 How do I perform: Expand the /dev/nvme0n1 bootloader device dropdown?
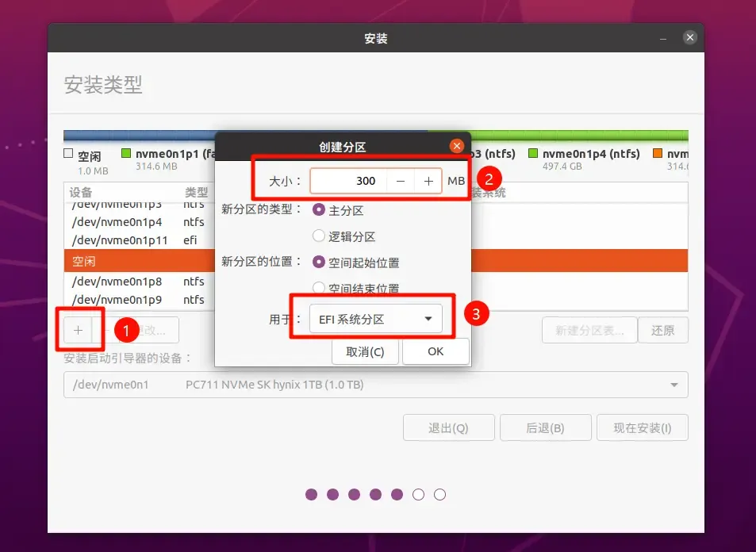pyautogui.click(x=375, y=385)
